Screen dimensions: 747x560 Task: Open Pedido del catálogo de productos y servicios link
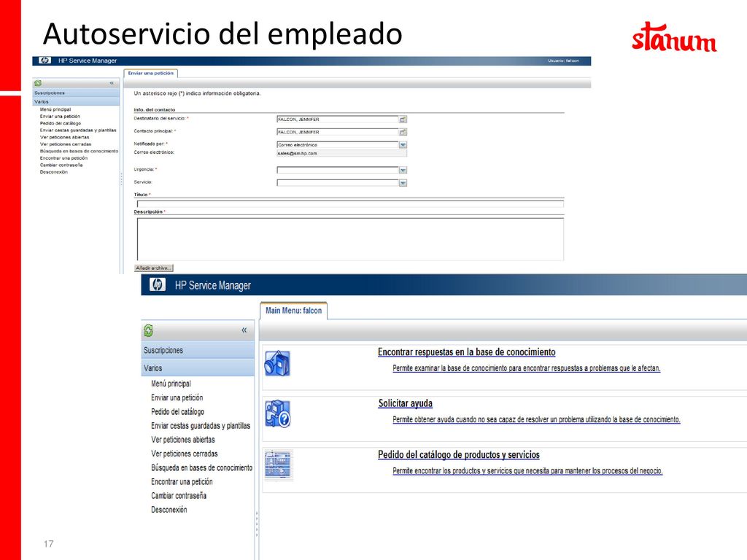[x=459, y=455]
